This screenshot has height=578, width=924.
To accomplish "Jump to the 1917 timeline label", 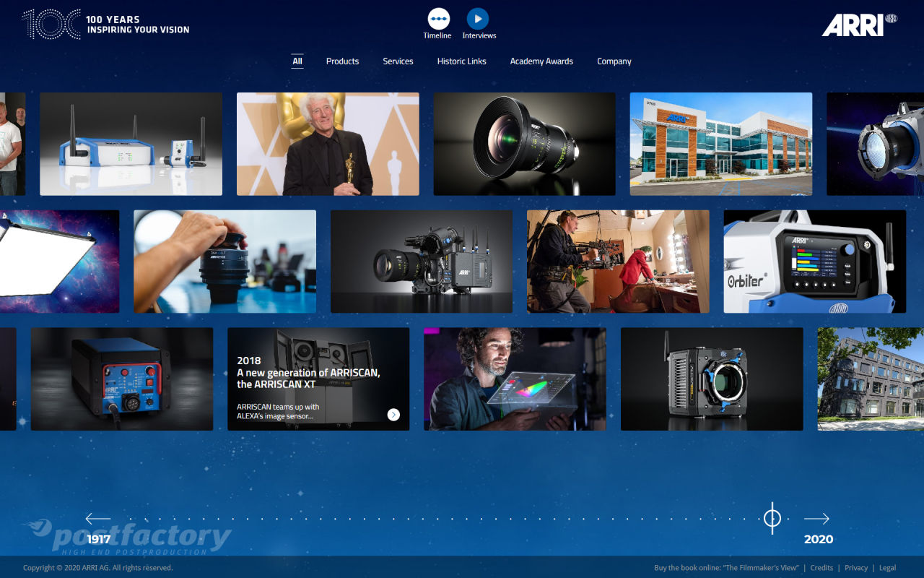I will 99,540.
